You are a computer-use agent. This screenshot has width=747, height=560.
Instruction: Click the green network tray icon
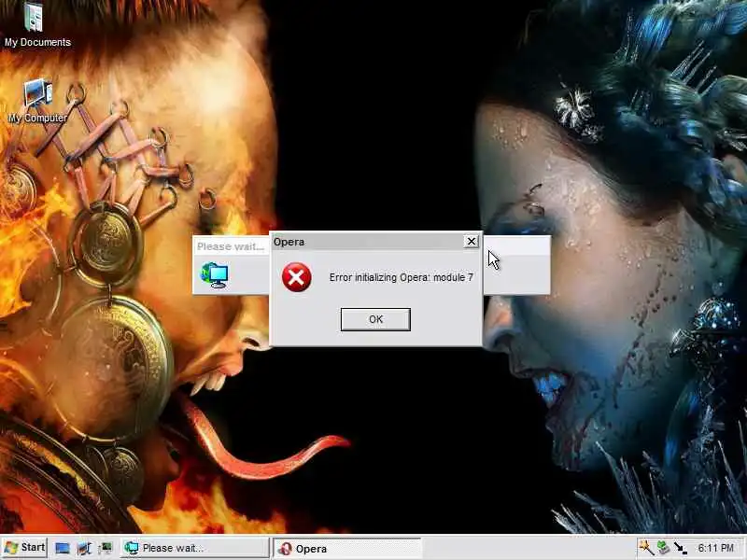pyautogui.click(x=663, y=548)
